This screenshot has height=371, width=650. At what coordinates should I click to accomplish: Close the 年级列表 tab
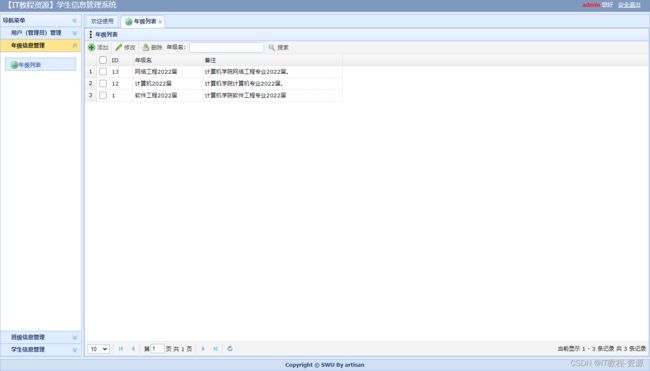point(160,22)
